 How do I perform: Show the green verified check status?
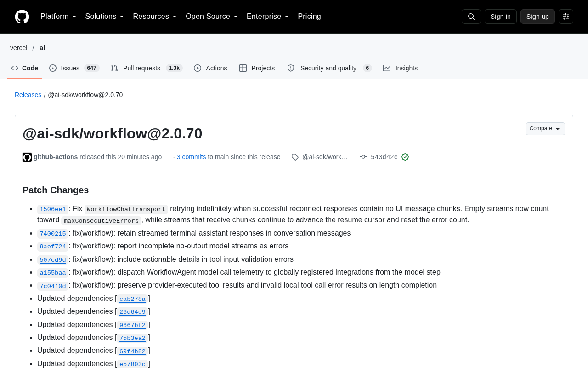coord(405,157)
